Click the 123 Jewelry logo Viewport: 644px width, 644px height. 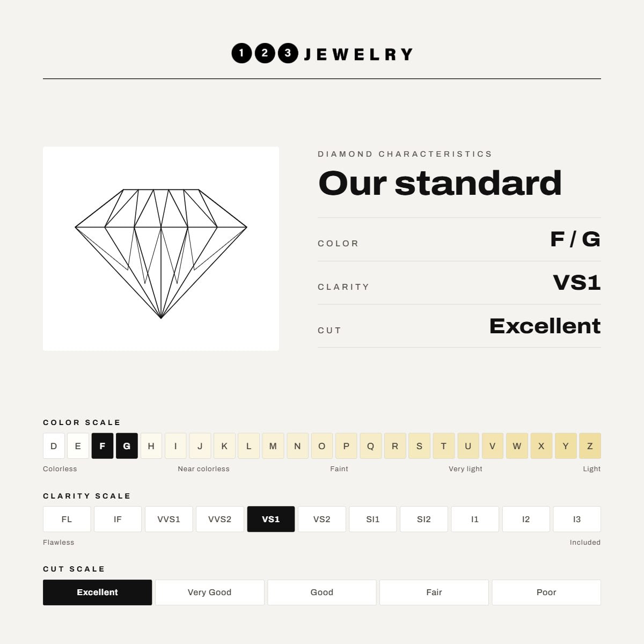click(x=322, y=53)
